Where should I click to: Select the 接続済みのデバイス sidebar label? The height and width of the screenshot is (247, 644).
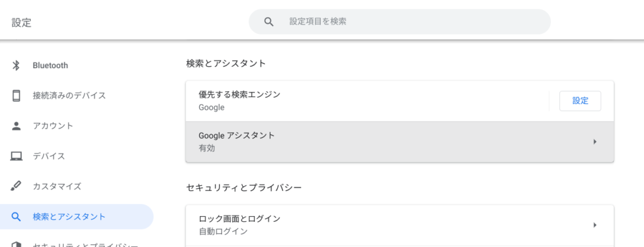69,96
